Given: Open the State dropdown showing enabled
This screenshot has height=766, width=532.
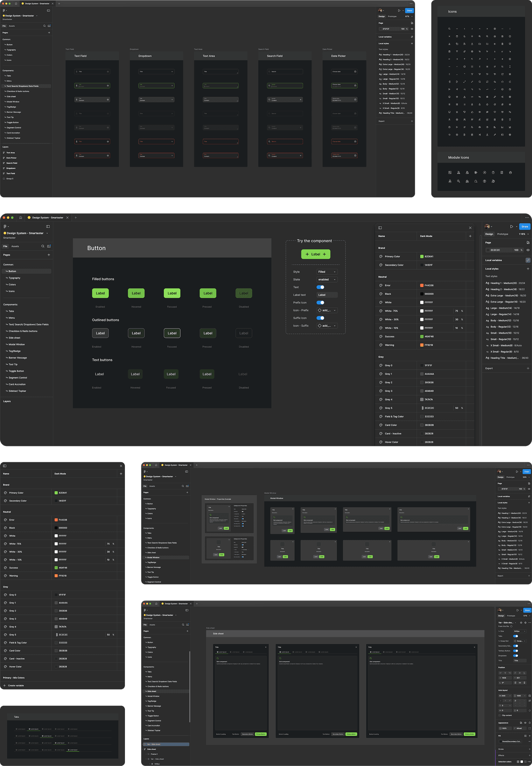Looking at the screenshot, I should (327, 279).
